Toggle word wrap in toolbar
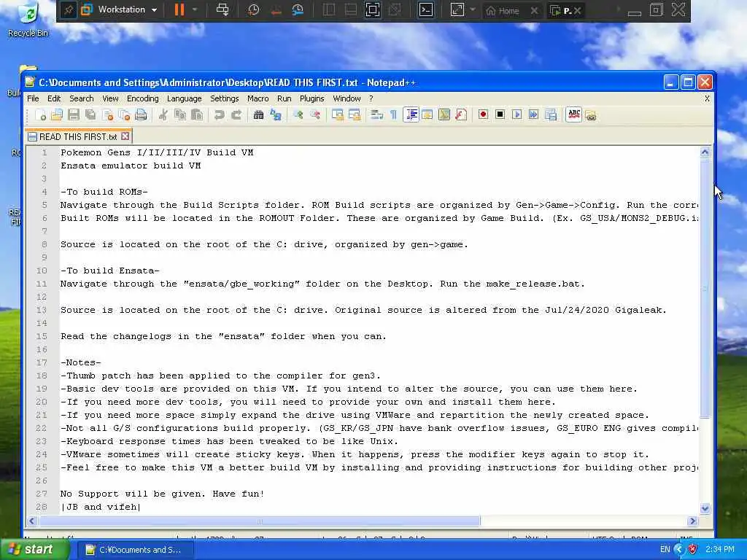 [x=377, y=114]
